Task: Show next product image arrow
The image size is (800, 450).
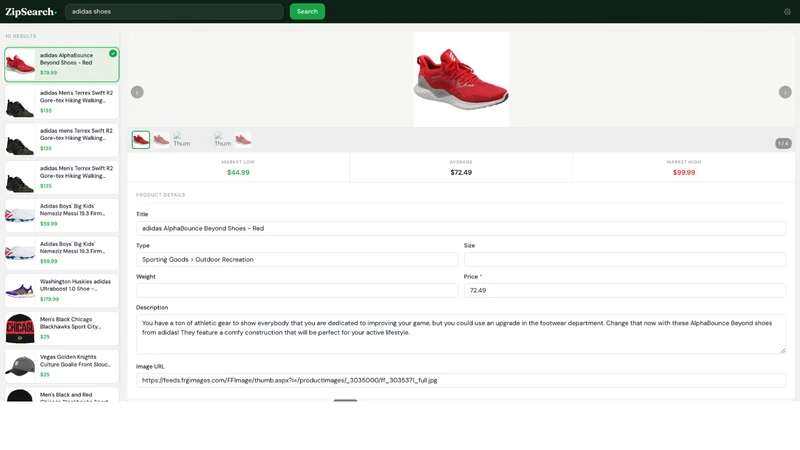Action: (785, 92)
